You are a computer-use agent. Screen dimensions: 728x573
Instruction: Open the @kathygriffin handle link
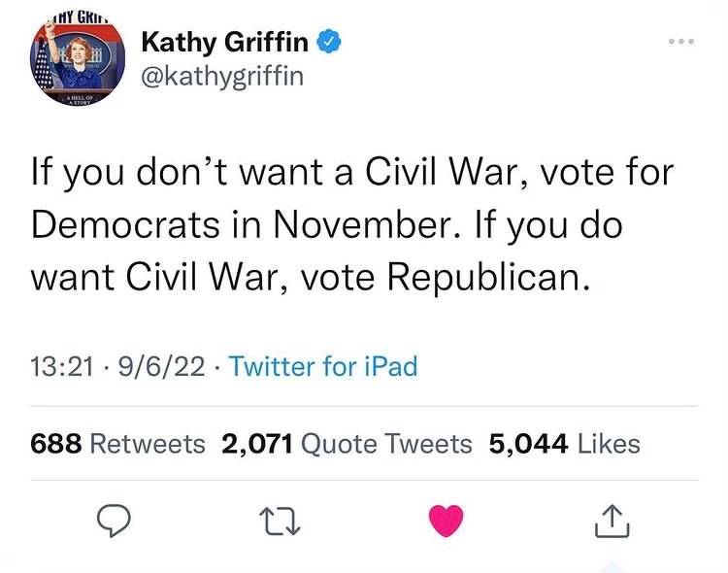click(222, 75)
